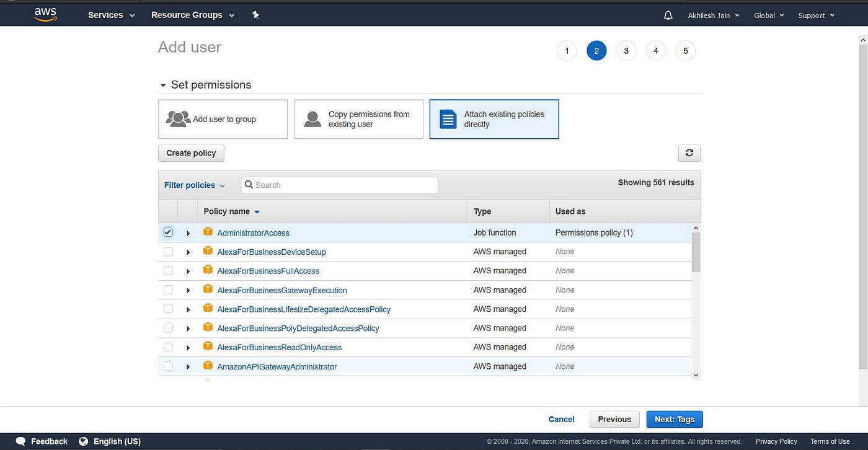Screen dimensions: 868x450
Task: Click the magnifier icon in search box
Action: click(249, 185)
